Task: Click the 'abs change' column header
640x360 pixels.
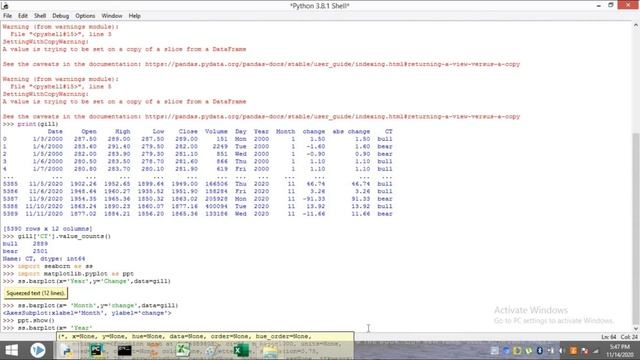Action: point(351,131)
